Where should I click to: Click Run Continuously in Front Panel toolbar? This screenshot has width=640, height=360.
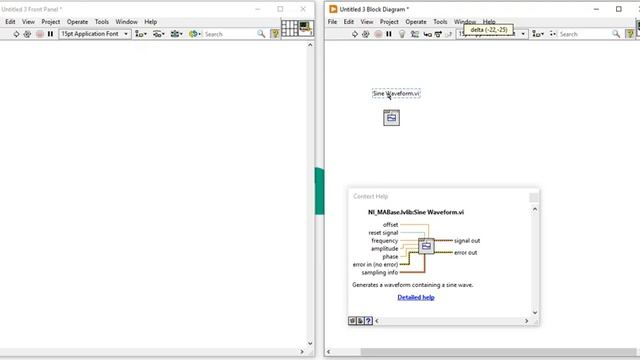tap(27, 34)
